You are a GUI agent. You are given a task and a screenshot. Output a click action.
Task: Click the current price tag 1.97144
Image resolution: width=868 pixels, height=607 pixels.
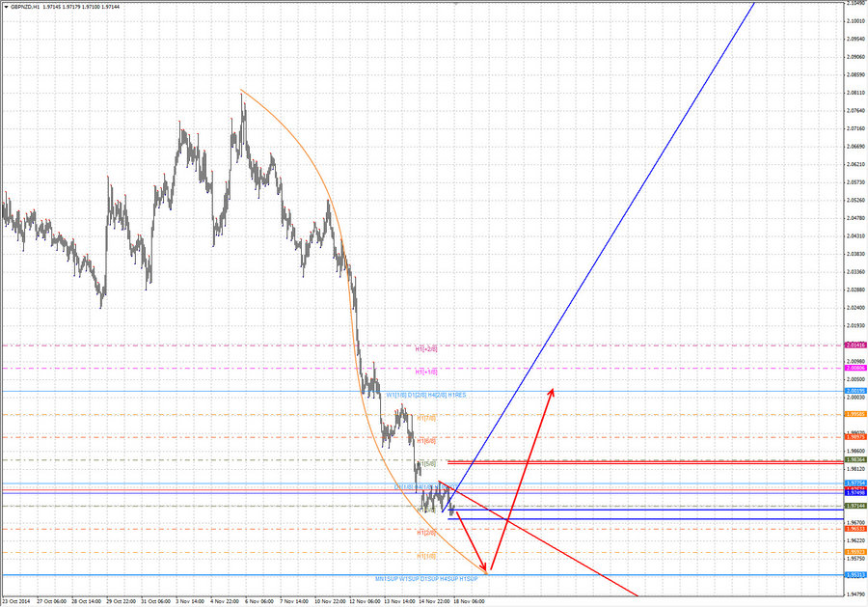click(x=855, y=506)
